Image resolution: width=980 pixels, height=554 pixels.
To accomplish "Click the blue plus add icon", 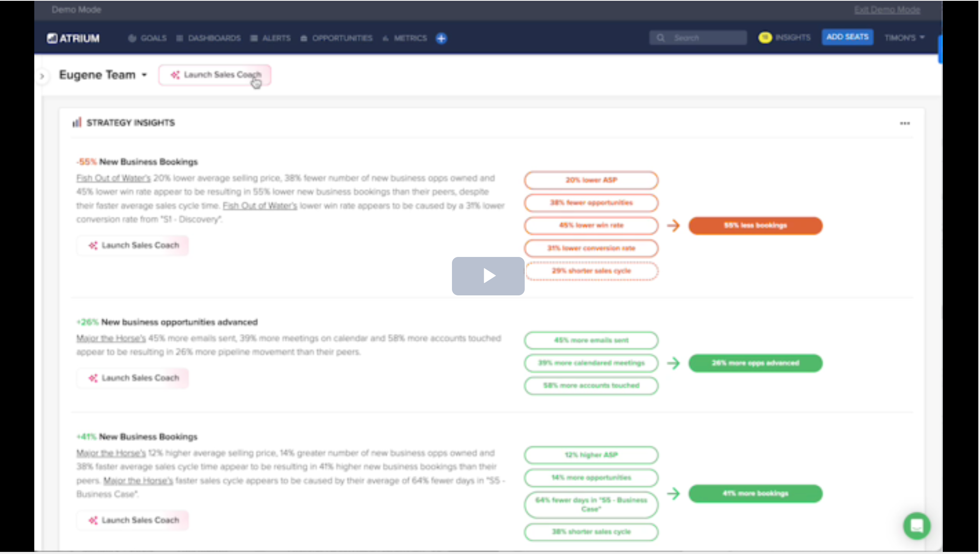I will 441,38.
